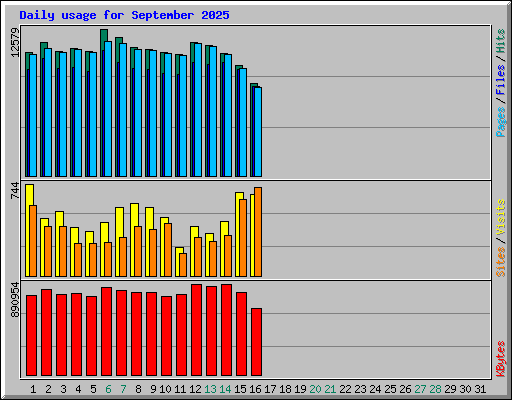This screenshot has width=512, height=400.
Task: Click the Sites legend label in orange
Action: (x=501, y=262)
